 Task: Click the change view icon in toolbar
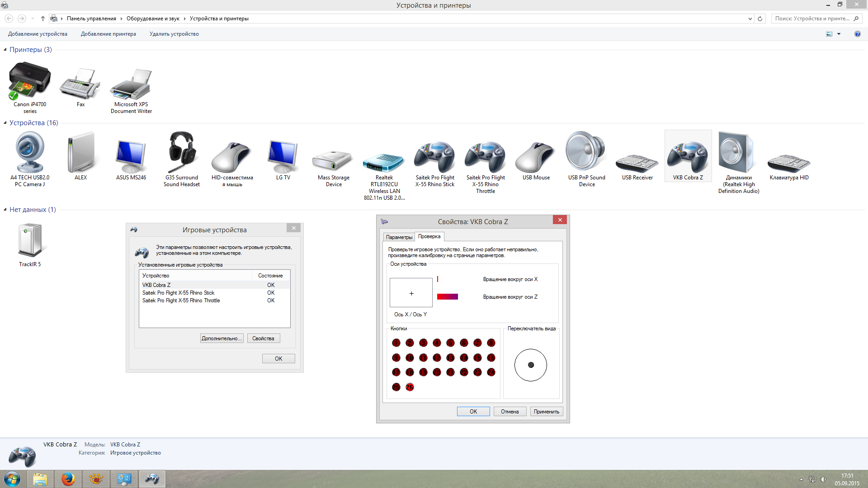click(x=829, y=34)
